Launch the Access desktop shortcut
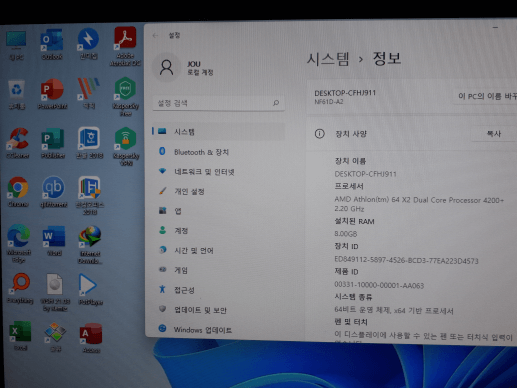Image resolution: width=517 pixels, height=388 pixels. (x=91, y=338)
